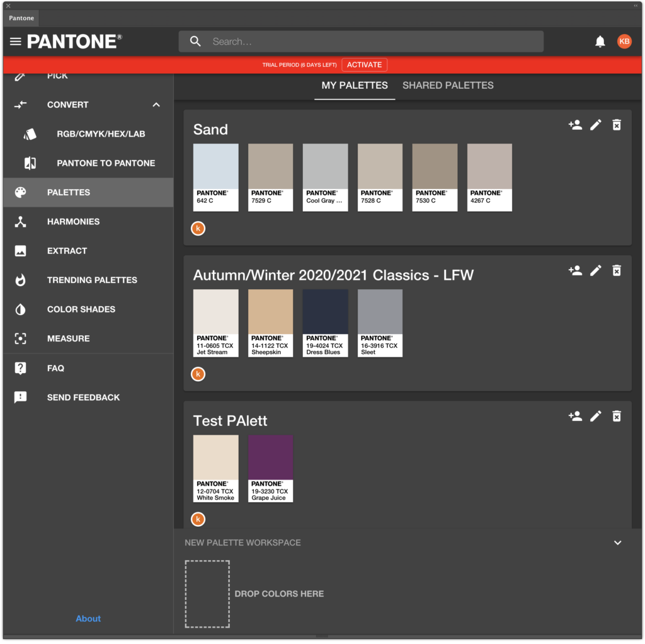Click the Measure target icon
645x644 pixels.
(21, 338)
